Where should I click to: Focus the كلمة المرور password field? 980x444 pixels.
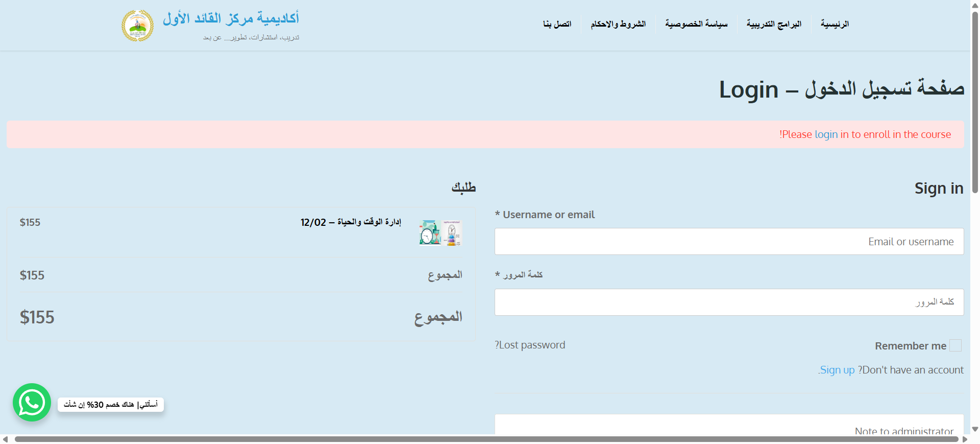point(729,302)
